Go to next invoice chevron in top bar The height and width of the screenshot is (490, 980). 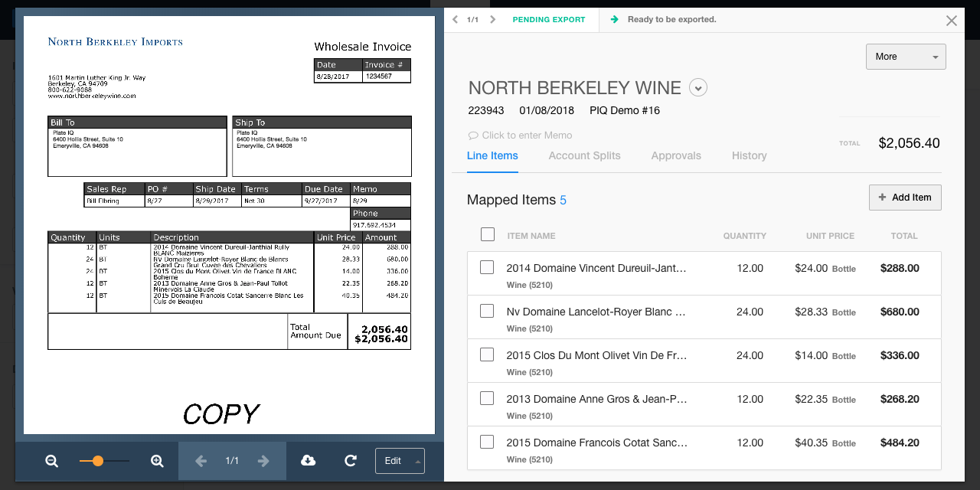tap(492, 19)
